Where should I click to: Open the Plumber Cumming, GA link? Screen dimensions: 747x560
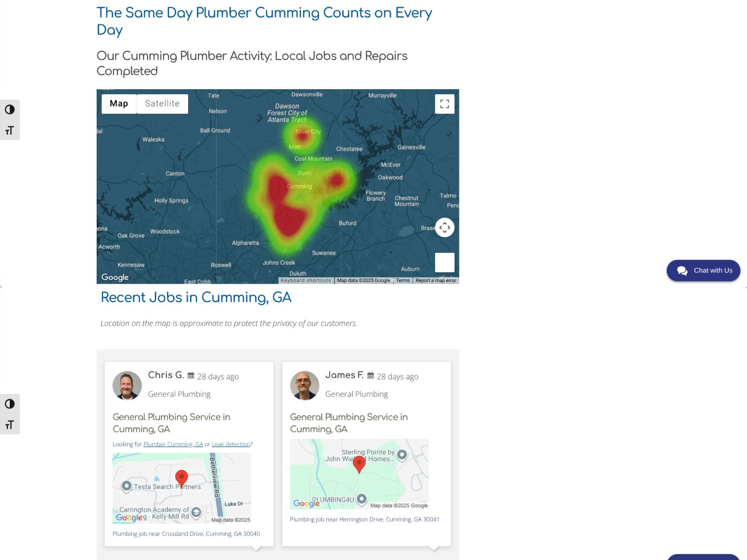tap(173, 444)
